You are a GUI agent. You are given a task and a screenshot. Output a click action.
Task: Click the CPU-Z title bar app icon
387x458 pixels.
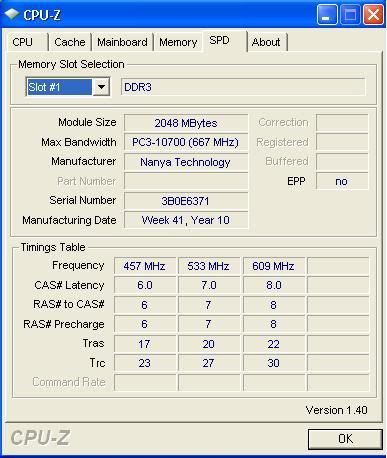click(x=12, y=14)
